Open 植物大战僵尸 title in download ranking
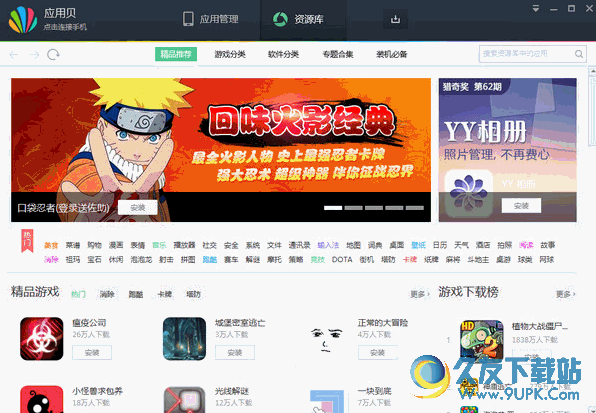The width and height of the screenshot is (596, 413). pyautogui.click(x=540, y=326)
